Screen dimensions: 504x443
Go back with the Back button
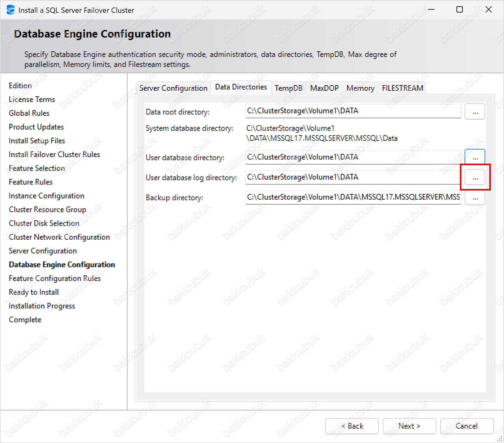point(352,426)
